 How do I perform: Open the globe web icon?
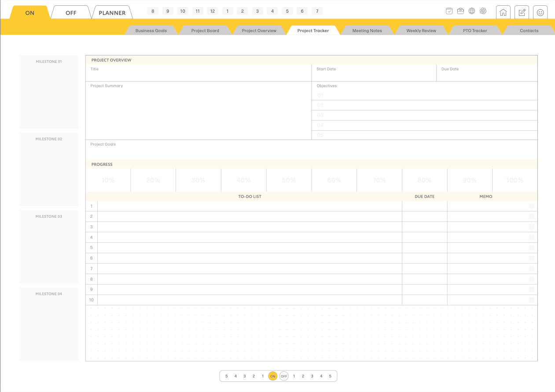[x=472, y=11]
